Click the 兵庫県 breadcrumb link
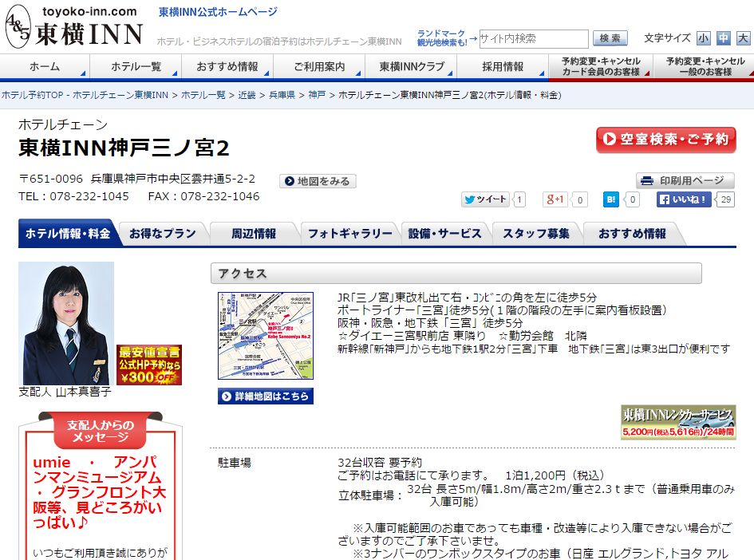Screen dimensions: 754x560 [x=282, y=95]
